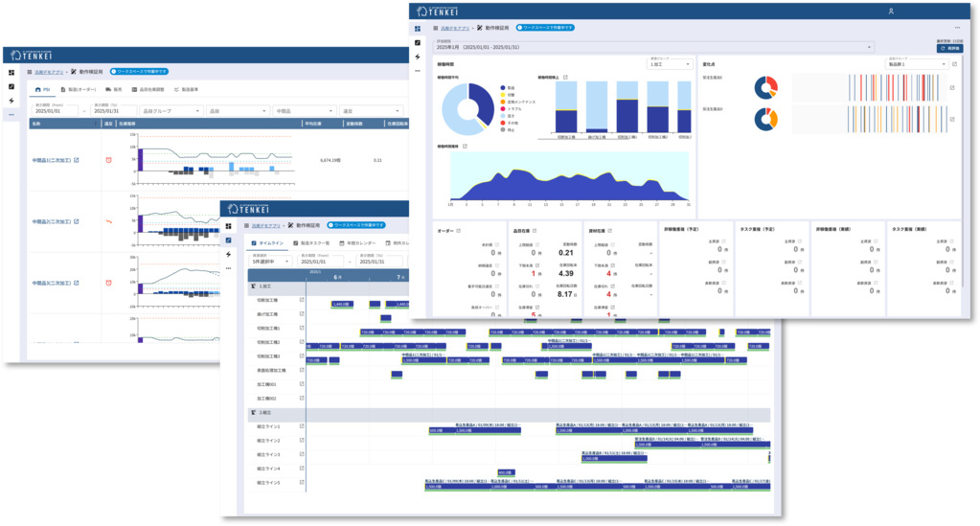The height and width of the screenshot is (526, 980).
Task: Click the 製造 legend color dot in donut chart
Action: point(503,87)
